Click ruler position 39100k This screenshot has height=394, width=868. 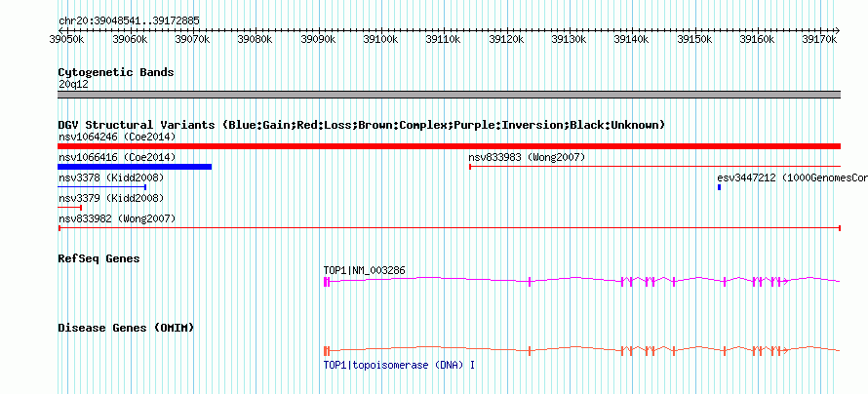[380, 39]
